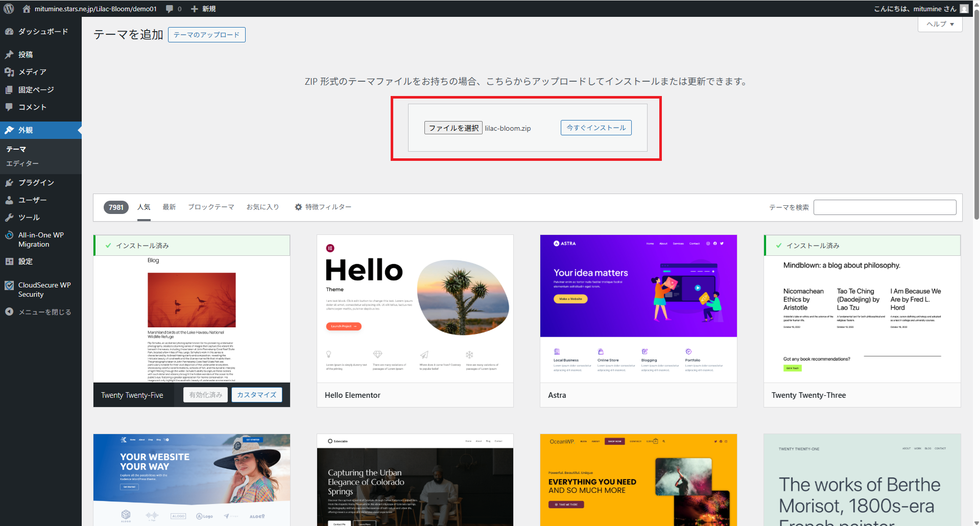
Task: Open the 特徴フィルター feature filter
Action: [x=323, y=207]
